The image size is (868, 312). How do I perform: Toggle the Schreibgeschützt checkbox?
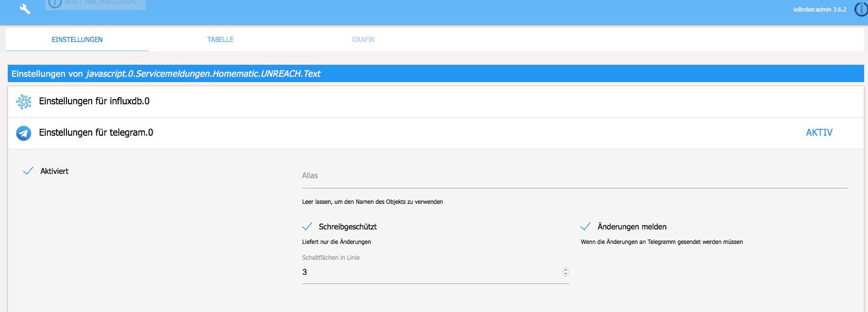(x=307, y=227)
